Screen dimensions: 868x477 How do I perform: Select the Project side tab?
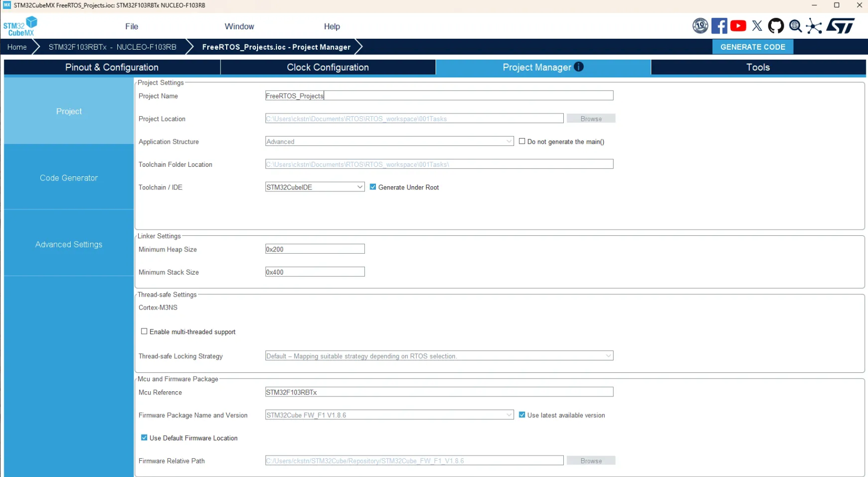[x=69, y=111]
